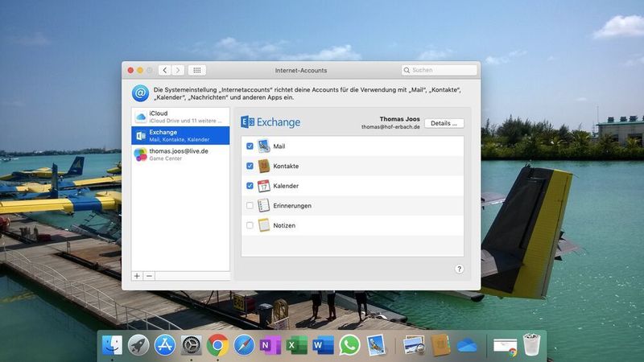Open the Mail stamp icon in dock
The height and width of the screenshot is (362, 644).
376,345
